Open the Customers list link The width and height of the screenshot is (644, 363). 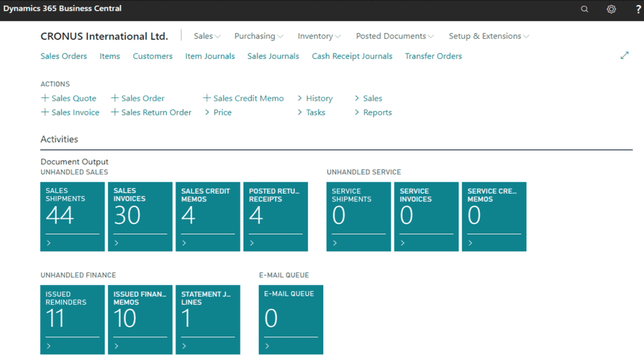point(152,56)
